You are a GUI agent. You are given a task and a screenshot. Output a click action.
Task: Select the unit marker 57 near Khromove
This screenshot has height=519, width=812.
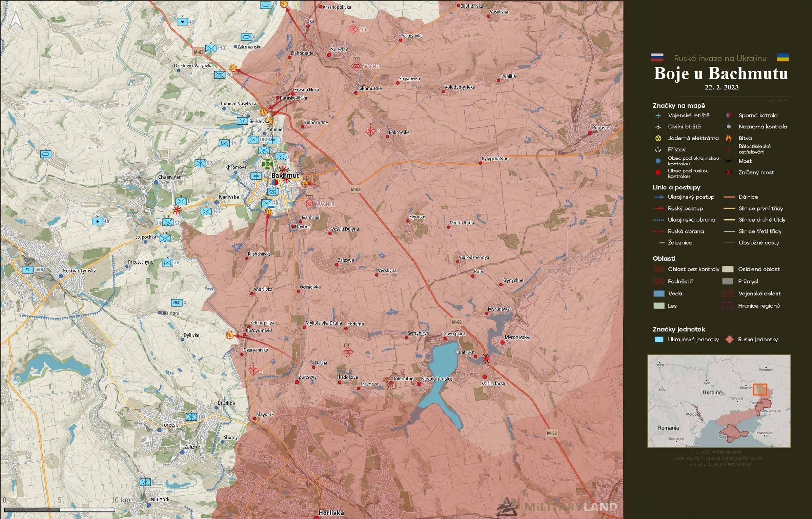[200, 164]
